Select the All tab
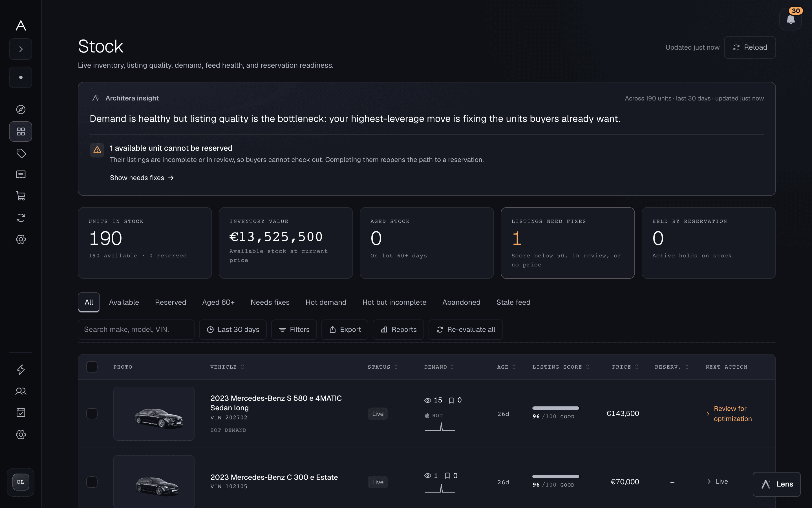 (89, 302)
